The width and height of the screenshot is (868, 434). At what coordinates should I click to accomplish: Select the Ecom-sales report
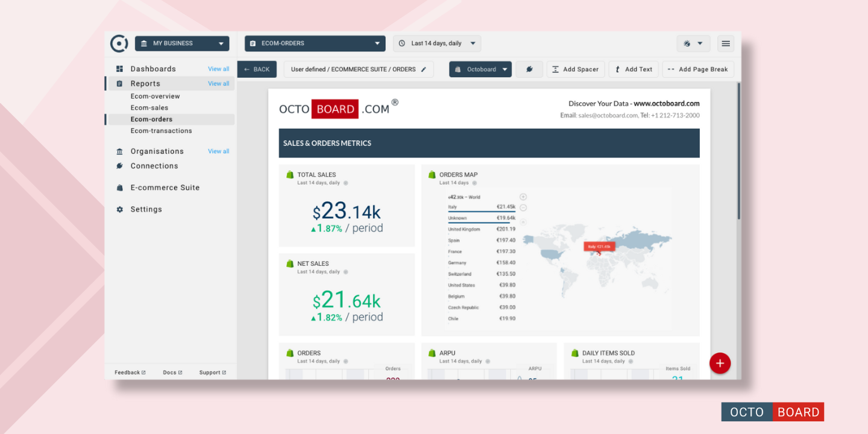click(x=149, y=108)
